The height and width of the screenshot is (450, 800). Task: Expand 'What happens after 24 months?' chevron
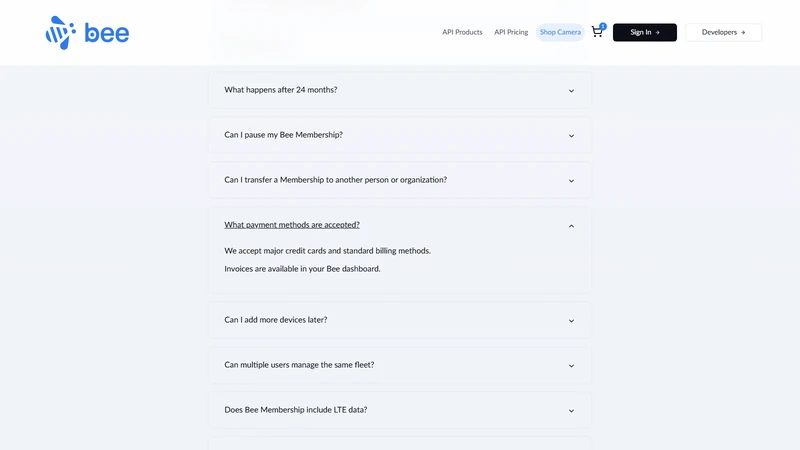pyautogui.click(x=571, y=91)
